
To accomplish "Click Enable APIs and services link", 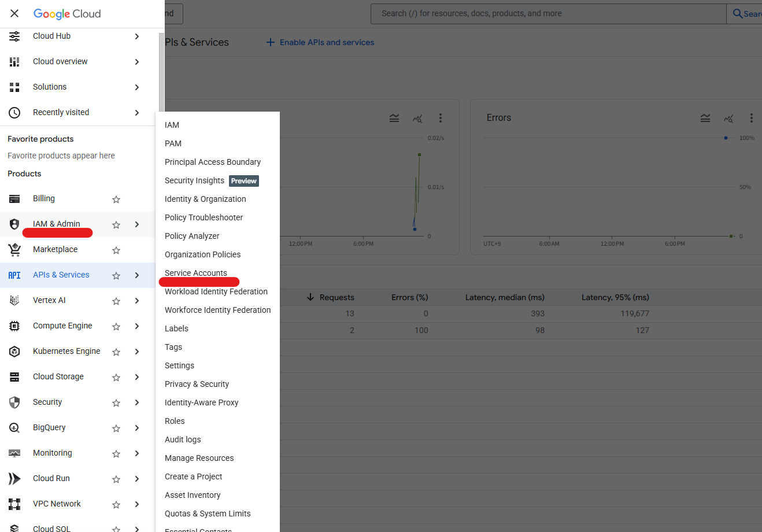I will click(320, 42).
